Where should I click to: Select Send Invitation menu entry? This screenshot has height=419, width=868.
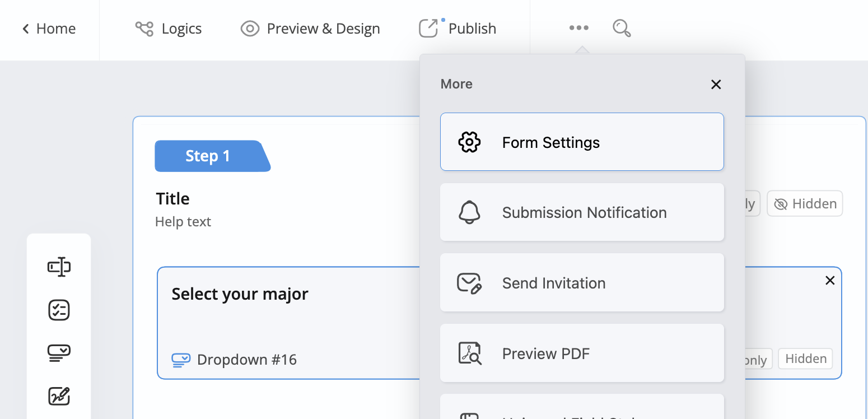(x=581, y=283)
